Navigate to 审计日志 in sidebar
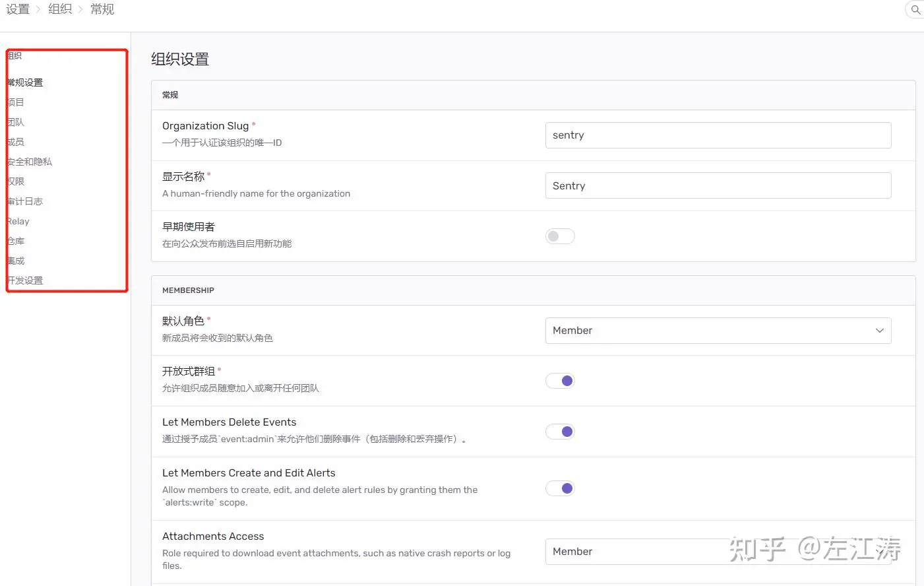 (25, 201)
